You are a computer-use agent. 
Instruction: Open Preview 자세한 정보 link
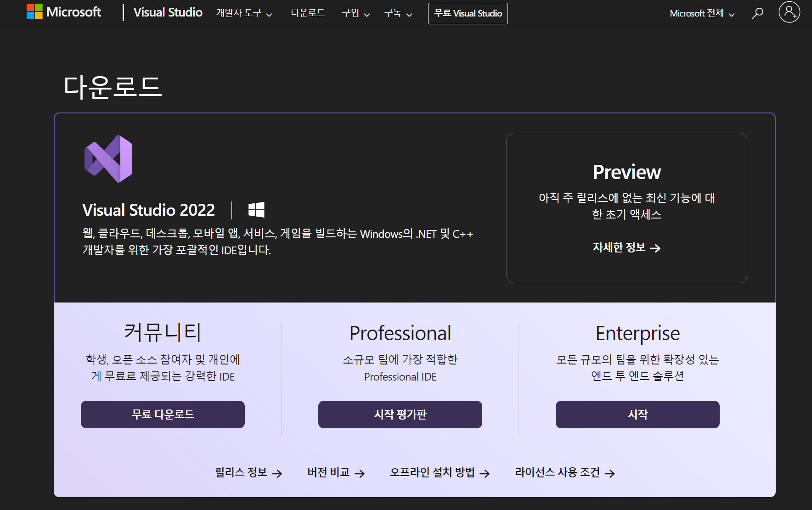pyautogui.click(x=626, y=247)
